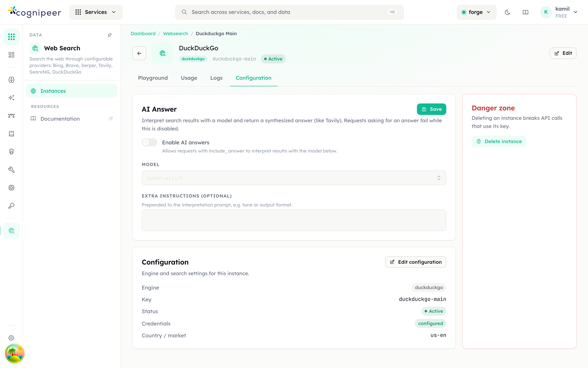Open settings gear in left rail
This screenshot has width=588, height=368.
11,338
